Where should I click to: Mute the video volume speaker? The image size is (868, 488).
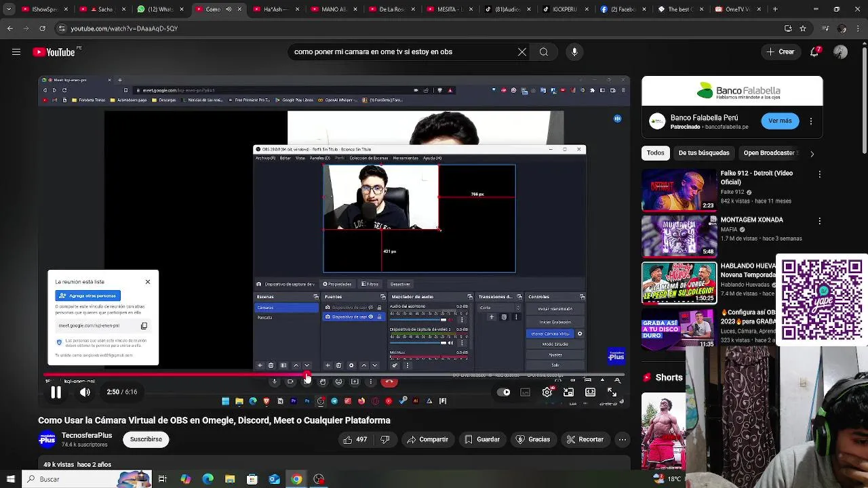pyautogui.click(x=85, y=392)
